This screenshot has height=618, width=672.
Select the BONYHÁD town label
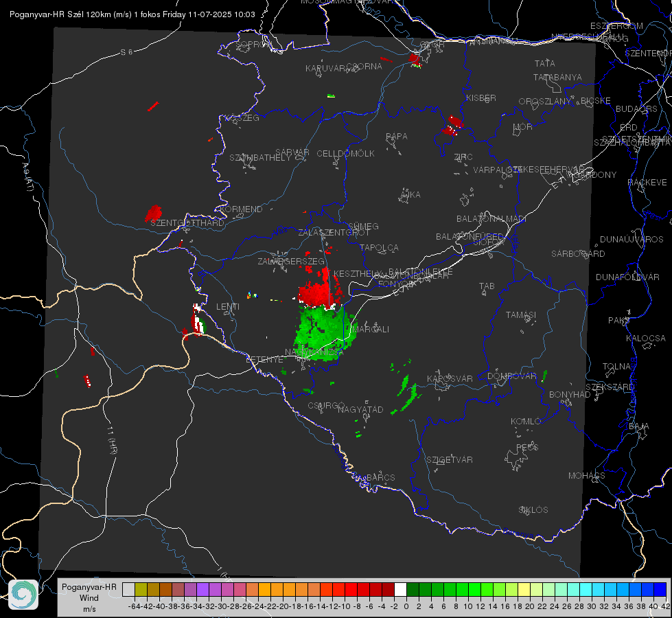(570, 395)
